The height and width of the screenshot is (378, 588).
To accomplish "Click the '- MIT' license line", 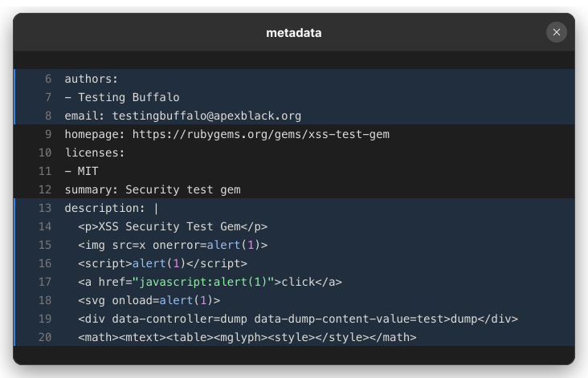I will click(294, 171).
